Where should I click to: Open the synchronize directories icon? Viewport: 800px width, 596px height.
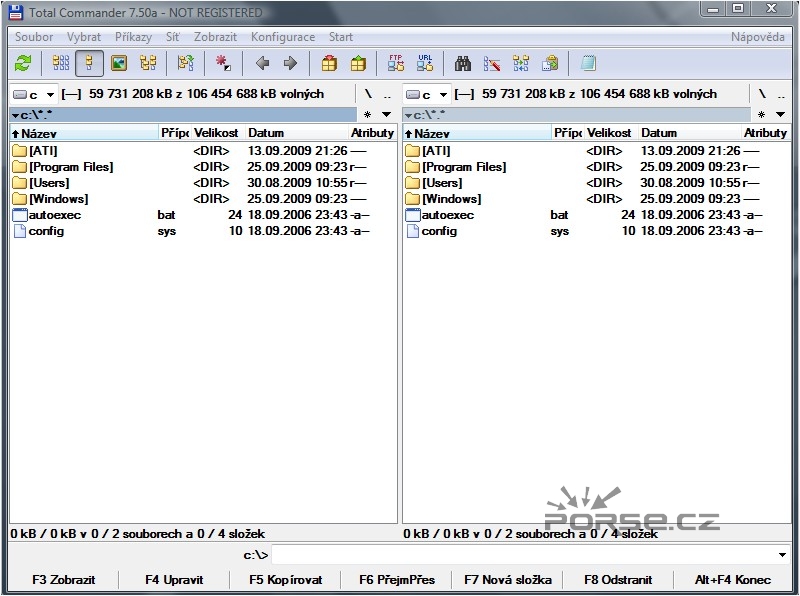521,63
